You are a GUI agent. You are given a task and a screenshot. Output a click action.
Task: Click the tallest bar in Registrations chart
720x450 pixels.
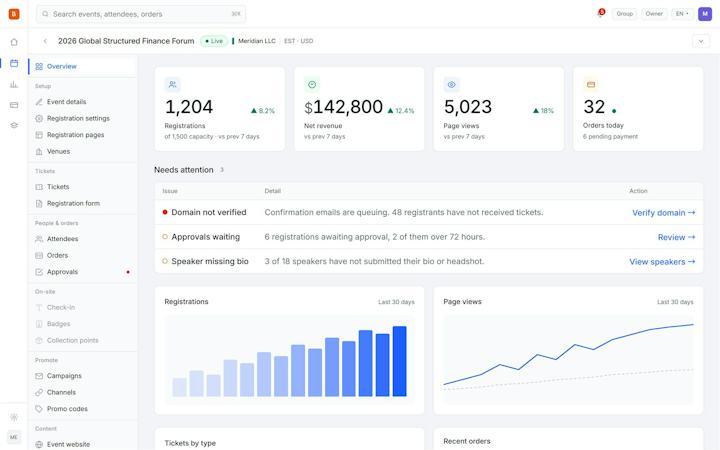(399, 361)
